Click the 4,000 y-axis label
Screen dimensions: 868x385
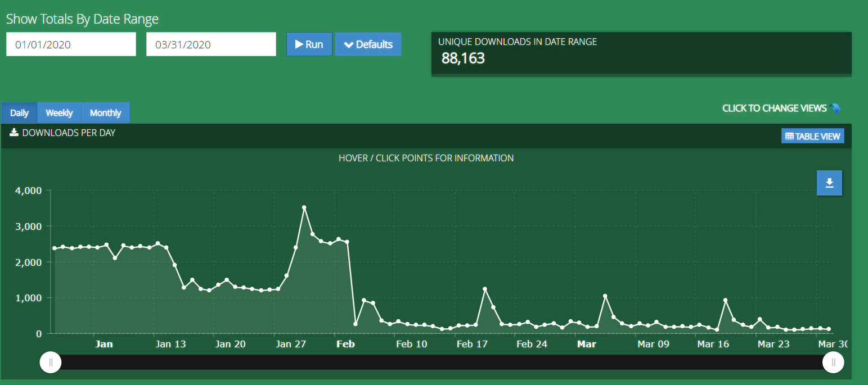click(x=29, y=191)
